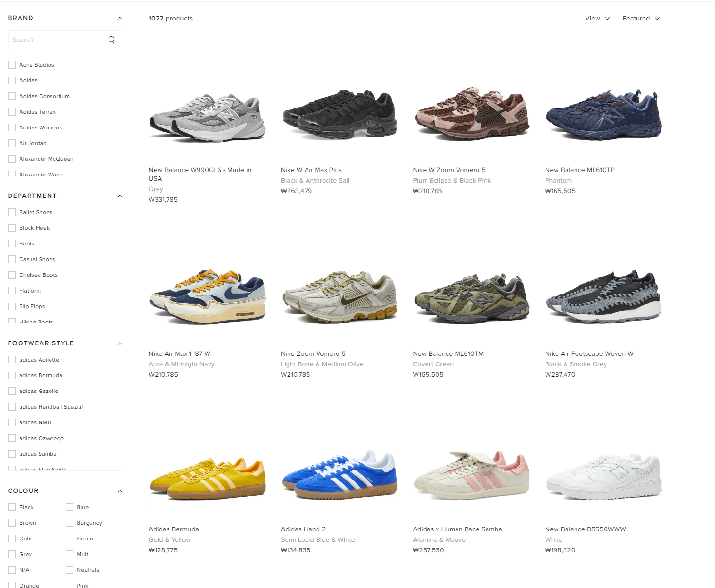Select the adidas NMD checkbox

click(x=12, y=422)
